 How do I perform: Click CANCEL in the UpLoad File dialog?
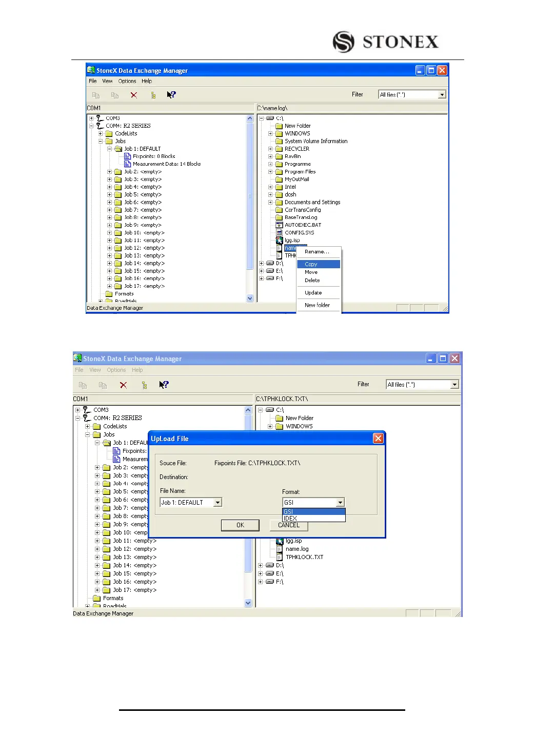tap(289, 525)
